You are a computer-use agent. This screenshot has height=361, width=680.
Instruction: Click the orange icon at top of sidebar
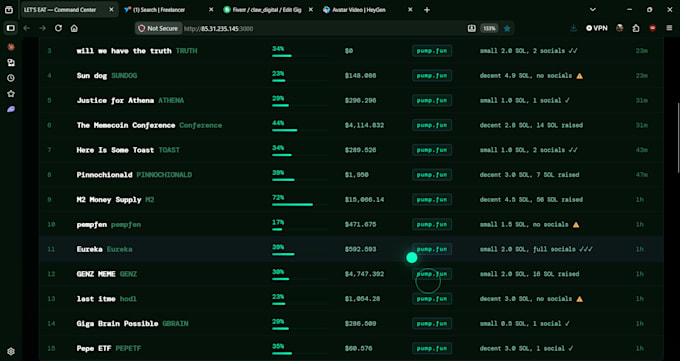[11, 47]
